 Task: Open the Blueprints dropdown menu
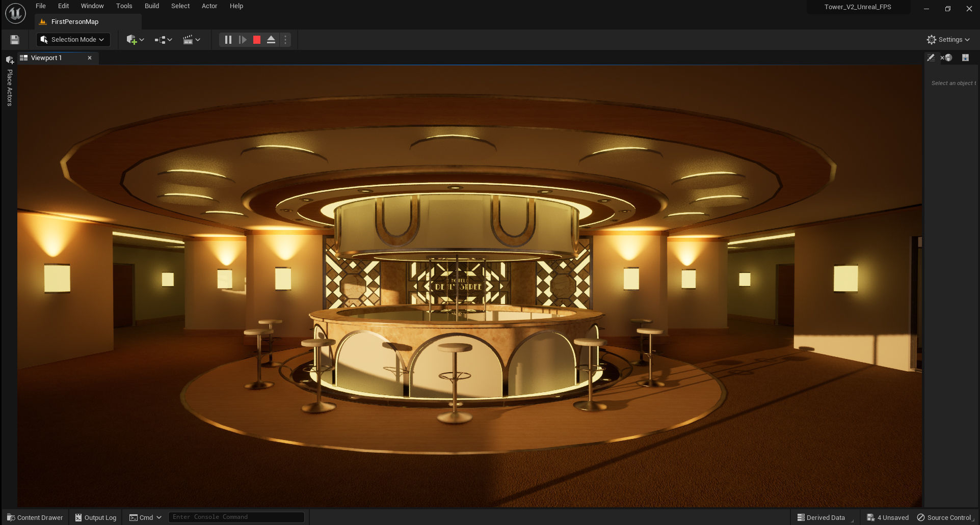[x=163, y=40]
